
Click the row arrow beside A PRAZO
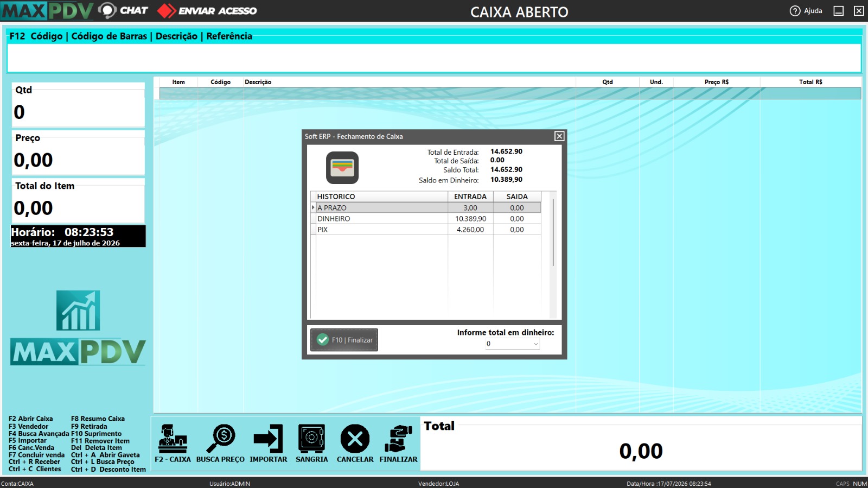pos(313,207)
